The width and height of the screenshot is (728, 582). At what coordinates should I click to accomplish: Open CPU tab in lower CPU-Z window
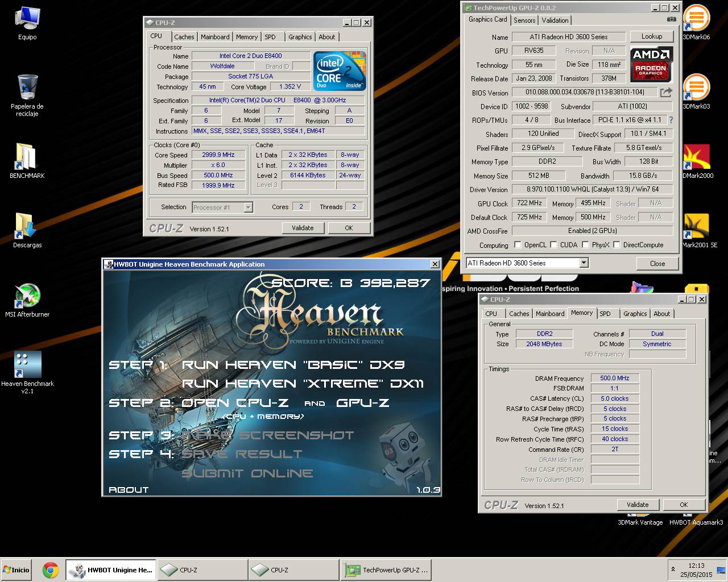click(491, 314)
